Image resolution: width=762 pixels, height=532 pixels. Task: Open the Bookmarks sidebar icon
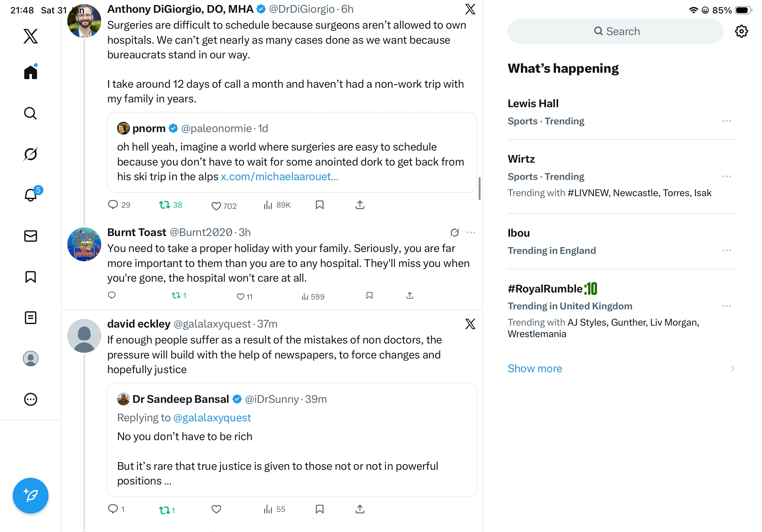pos(31,277)
